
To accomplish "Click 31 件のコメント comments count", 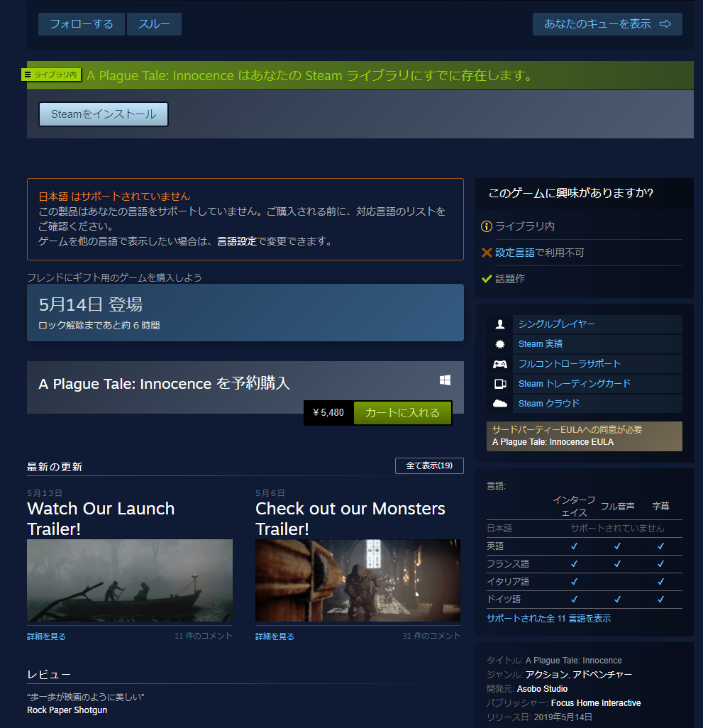I will click(431, 636).
